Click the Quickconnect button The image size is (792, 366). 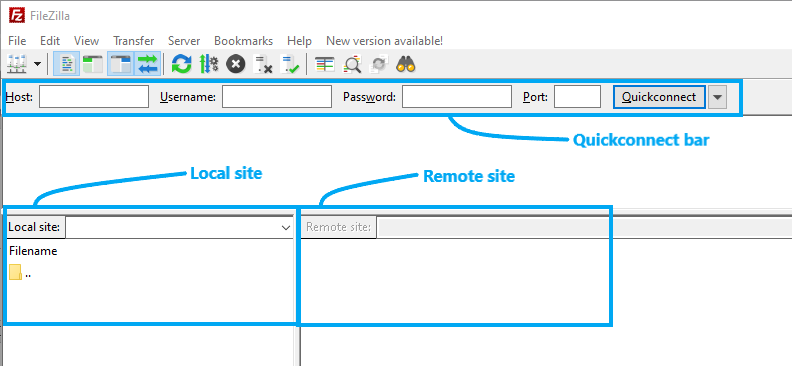pyautogui.click(x=659, y=96)
